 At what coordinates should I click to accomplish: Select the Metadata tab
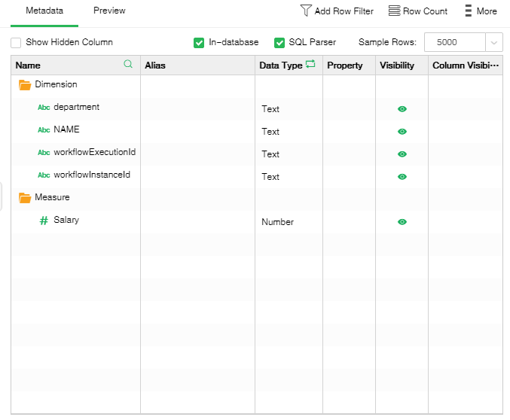[44, 11]
